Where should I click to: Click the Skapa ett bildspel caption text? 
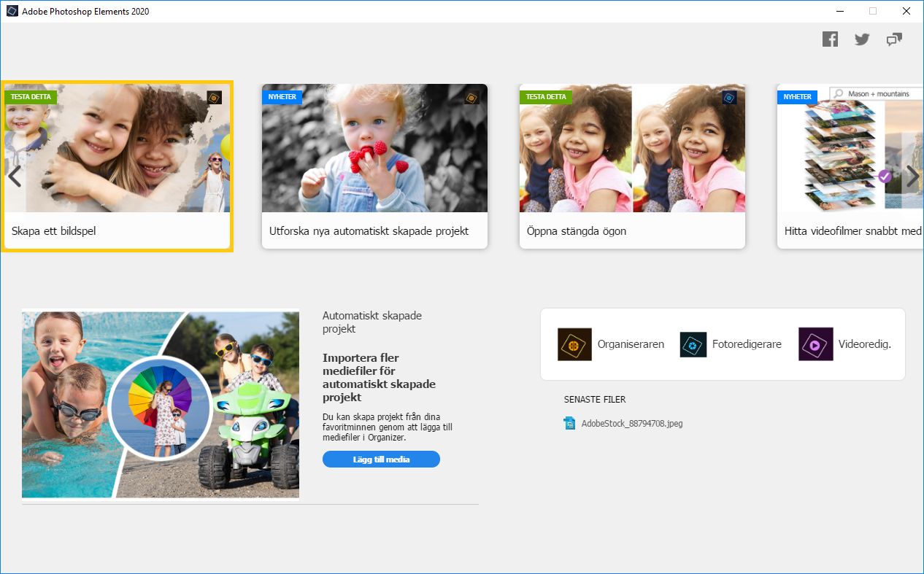(x=54, y=231)
